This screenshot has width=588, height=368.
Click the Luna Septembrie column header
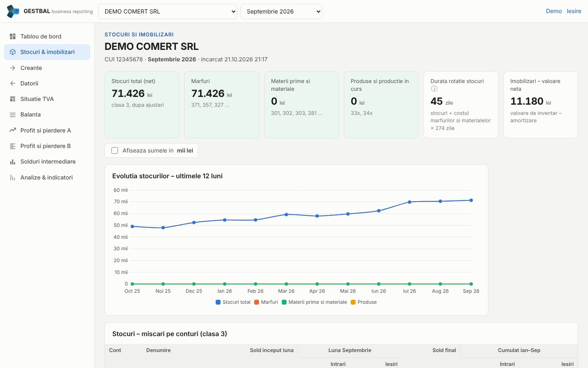coord(350,350)
